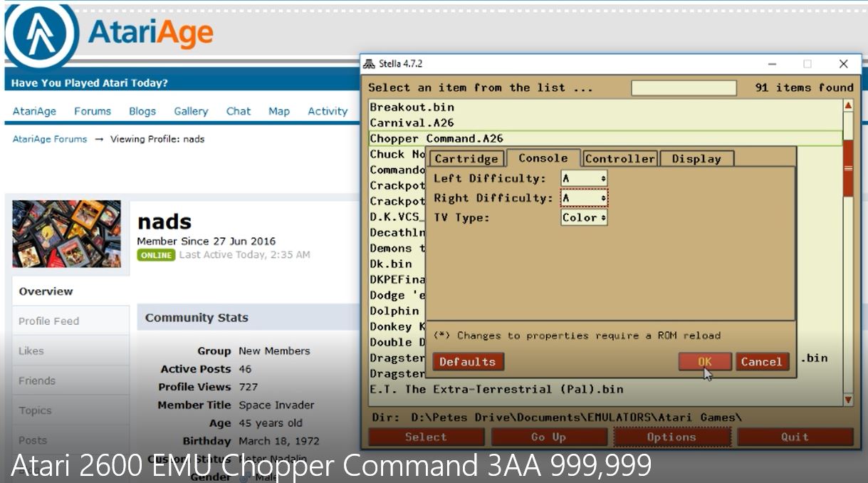Viewport: 868px width, 483px height.
Task: Click the Stella app icon in title bar
Action: click(369, 64)
